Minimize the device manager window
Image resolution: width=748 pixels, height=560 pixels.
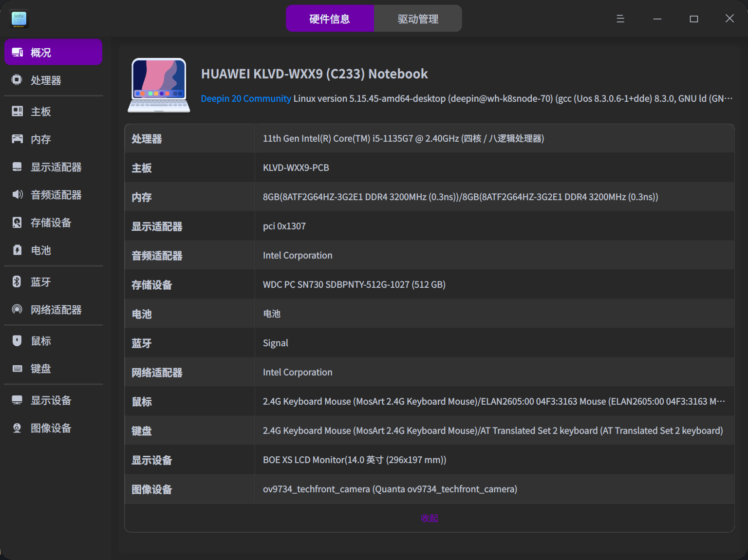657,19
